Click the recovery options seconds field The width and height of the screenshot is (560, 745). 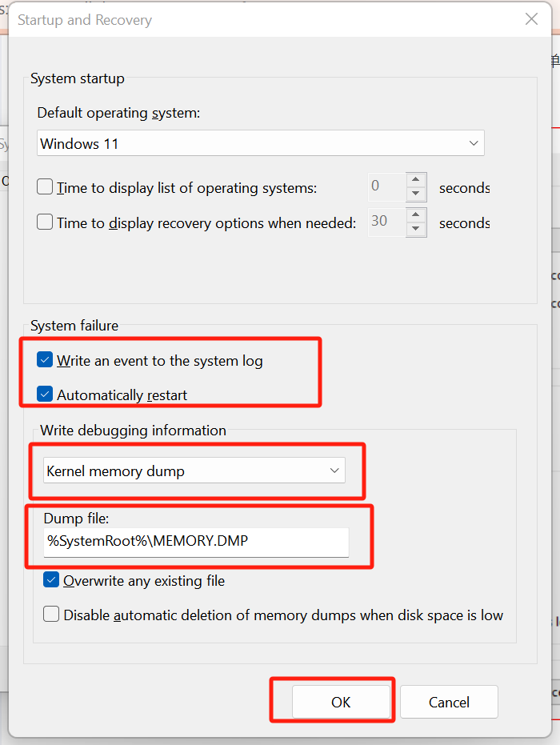click(x=386, y=222)
